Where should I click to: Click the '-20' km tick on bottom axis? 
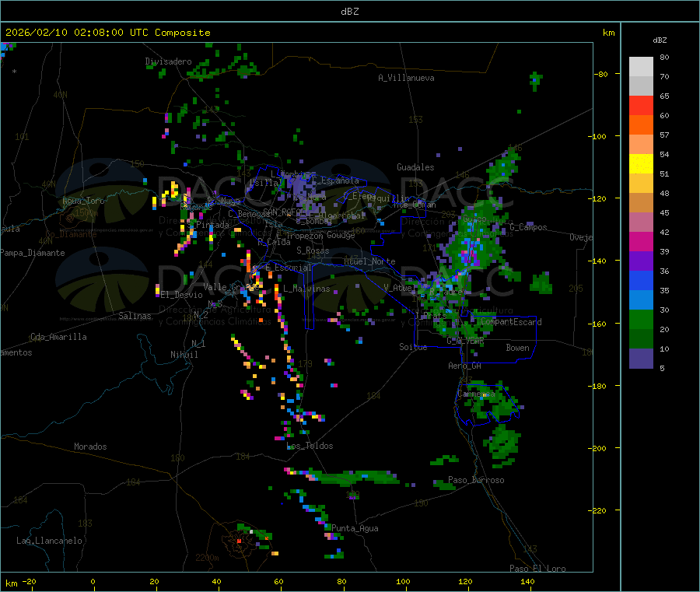29,581
